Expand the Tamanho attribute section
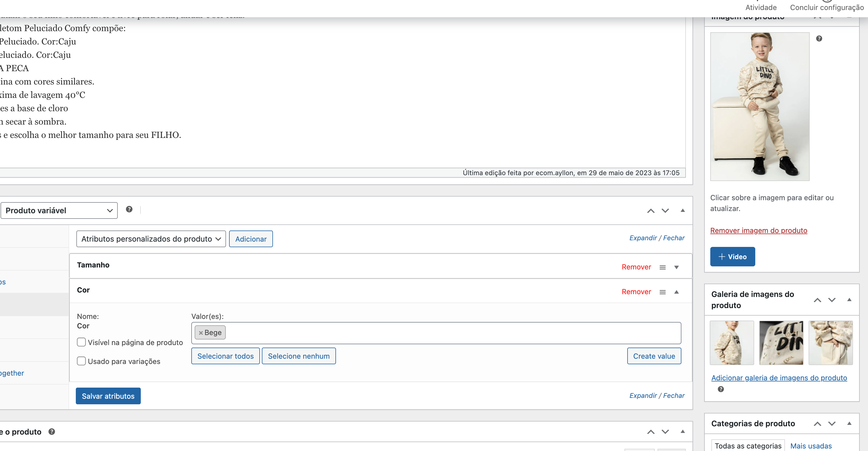This screenshot has height=451, width=868. tap(676, 267)
